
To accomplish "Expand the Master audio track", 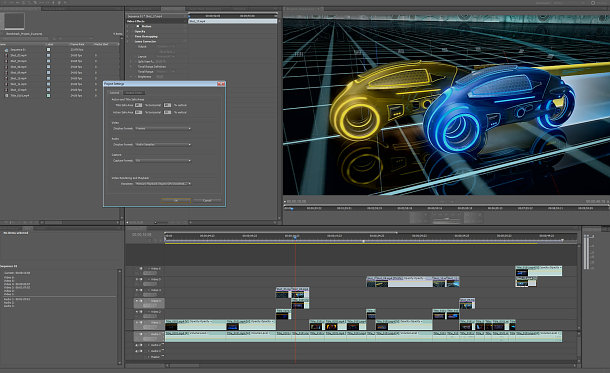I will pyautogui.click(x=148, y=357).
